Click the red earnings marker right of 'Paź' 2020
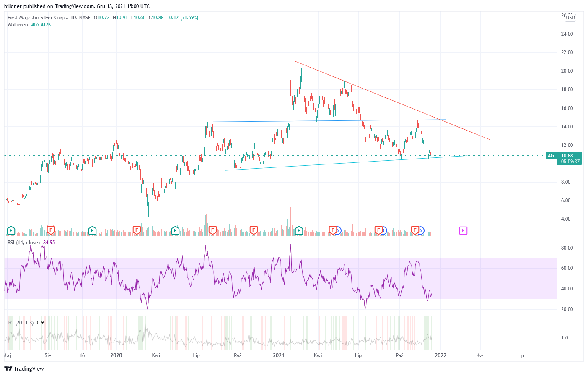The height and width of the screenshot is (376, 588). 254,230
